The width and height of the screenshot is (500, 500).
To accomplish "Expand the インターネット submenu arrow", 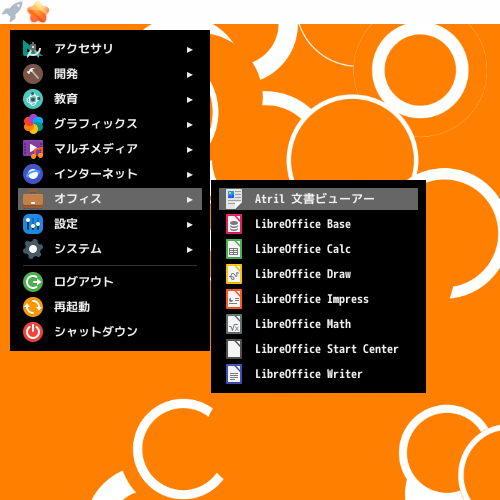I will point(189,175).
